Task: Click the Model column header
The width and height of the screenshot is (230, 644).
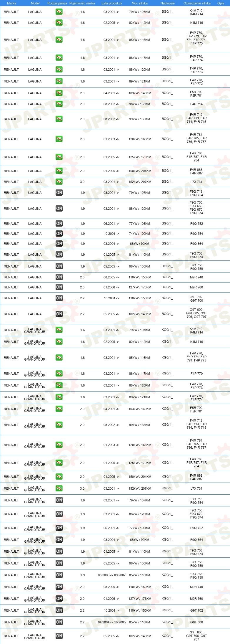Action: (35, 3)
